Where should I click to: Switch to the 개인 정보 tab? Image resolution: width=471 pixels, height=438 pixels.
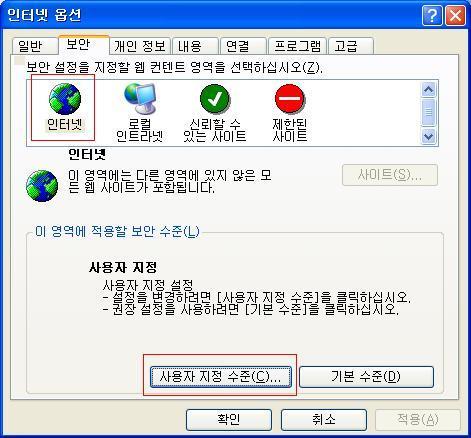(x=140, y=46)
